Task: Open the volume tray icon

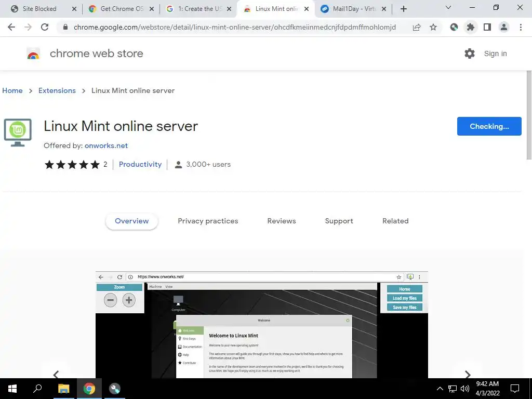Action: tap(465, 389)
